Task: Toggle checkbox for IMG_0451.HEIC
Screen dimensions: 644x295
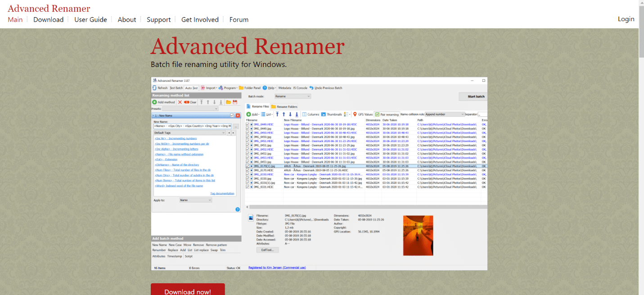Action: point(248,141)
